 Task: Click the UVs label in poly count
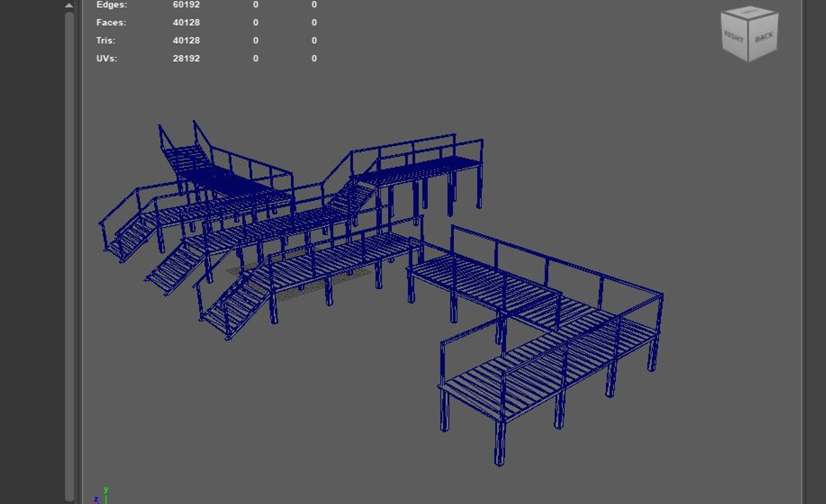106,58
